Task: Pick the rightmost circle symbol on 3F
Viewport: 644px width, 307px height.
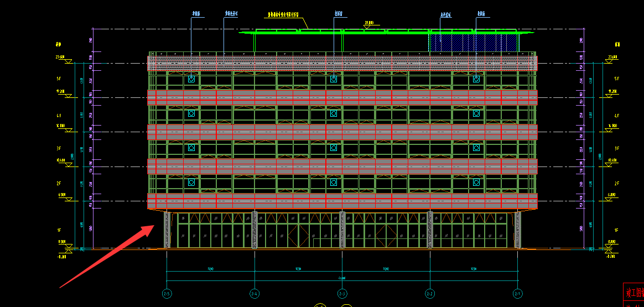Action: tap(476, 147)
